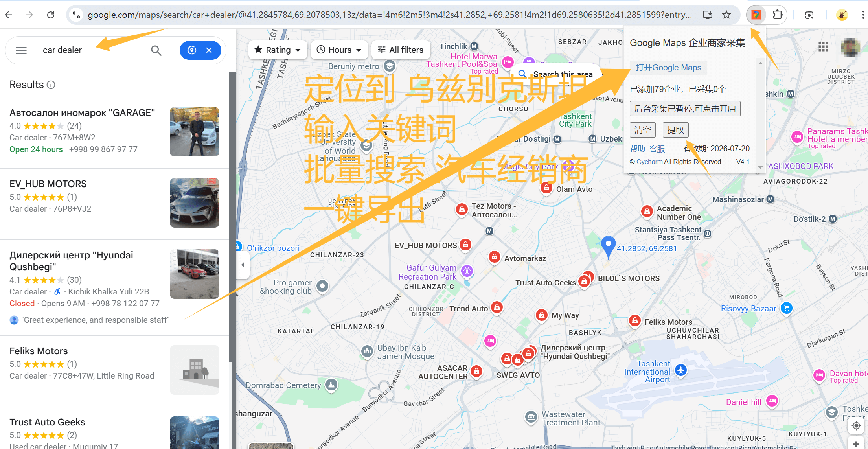Open EV_HUB MOTORS result thumbnail
This screenshot has height=449, width=868.
194,203
